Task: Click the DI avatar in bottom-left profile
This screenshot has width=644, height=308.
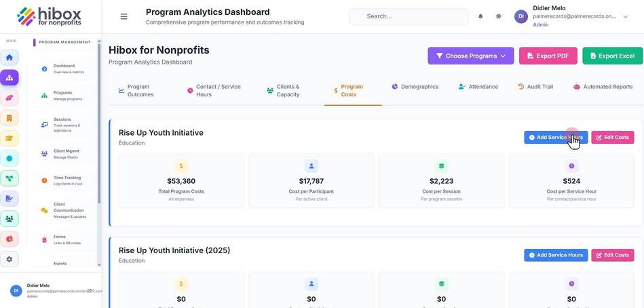Action: pos(16,290)
